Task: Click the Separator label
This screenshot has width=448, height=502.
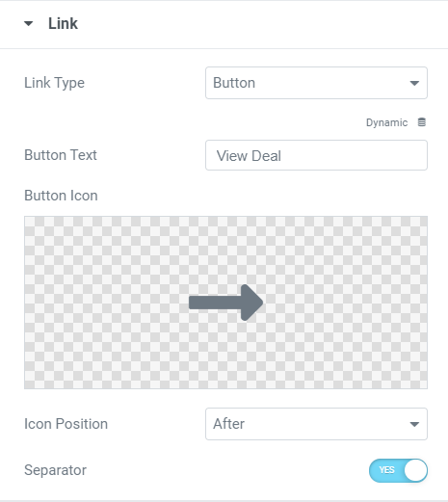Action: (x=55, y=470)
